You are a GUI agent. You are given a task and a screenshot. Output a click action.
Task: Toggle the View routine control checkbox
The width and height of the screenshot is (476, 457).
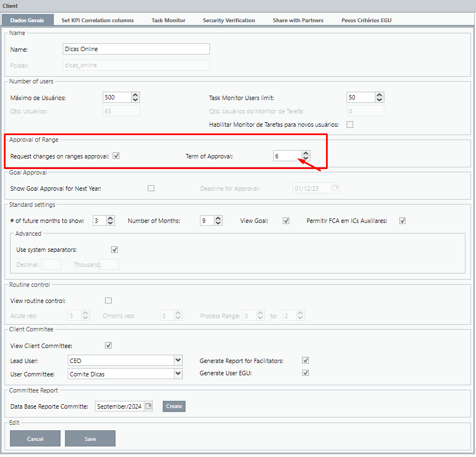108,301
